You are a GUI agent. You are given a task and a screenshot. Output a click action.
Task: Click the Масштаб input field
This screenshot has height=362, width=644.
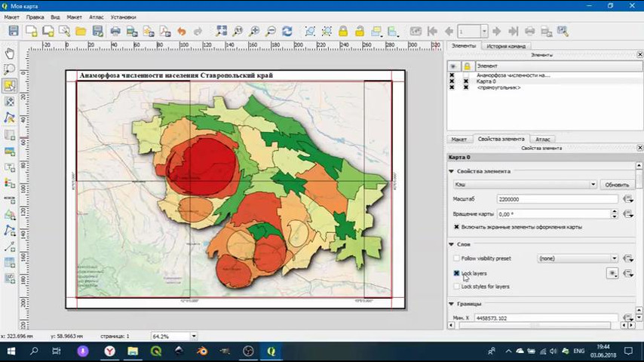tap(557, 199)
